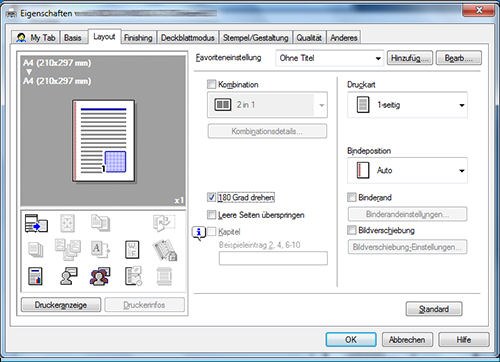Screen dimensions: 500x362
Task: Click the greyed page with centering arrows icon
Action: tap(67, 223)
